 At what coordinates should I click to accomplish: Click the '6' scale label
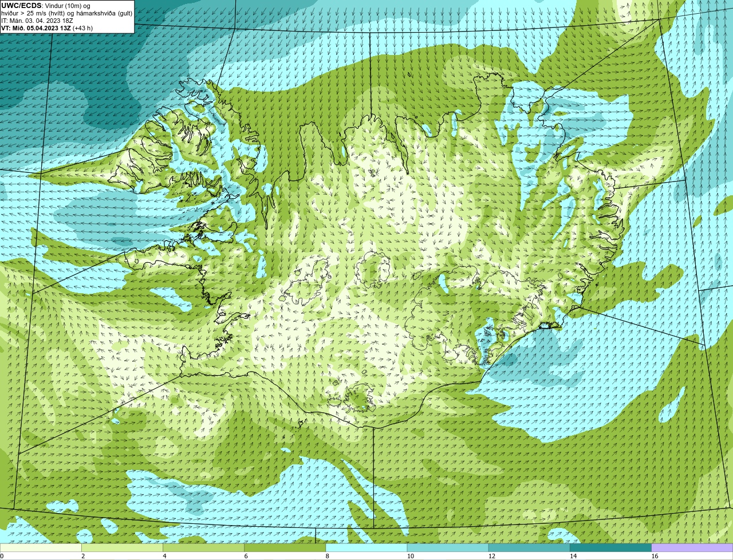click(246, 556)
